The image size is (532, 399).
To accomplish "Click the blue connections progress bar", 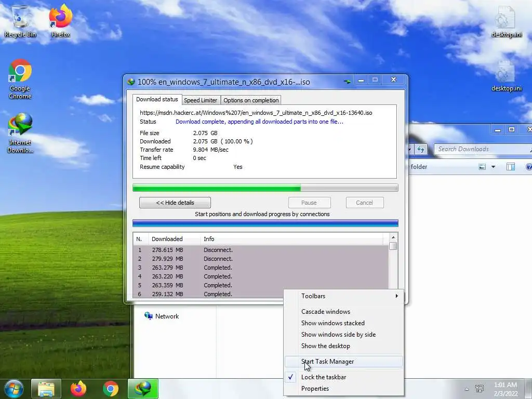I will tap(265, 223).
